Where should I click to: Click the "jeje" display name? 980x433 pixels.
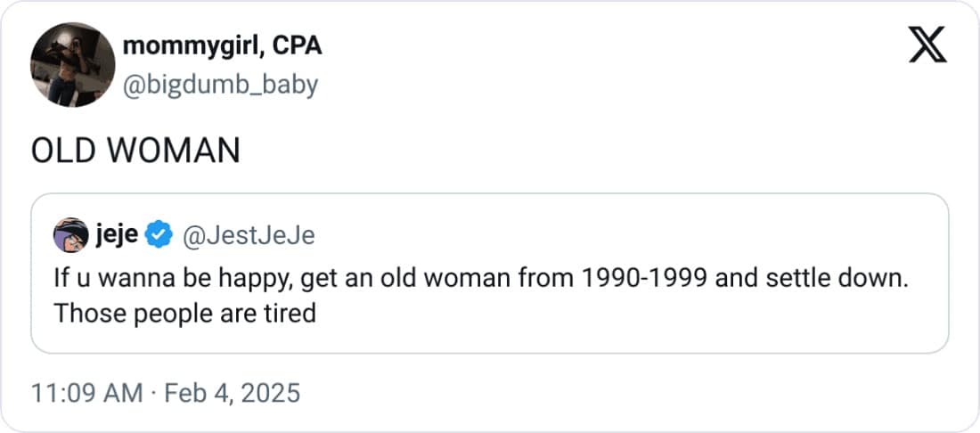point(116,235)
